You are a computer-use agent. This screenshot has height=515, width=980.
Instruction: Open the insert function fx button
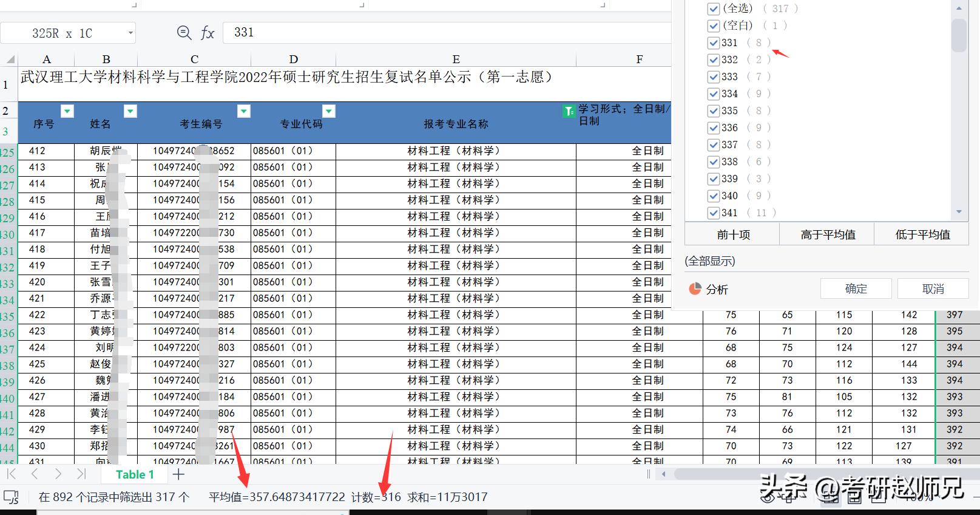pyautogui.click(x=208, y=33)
